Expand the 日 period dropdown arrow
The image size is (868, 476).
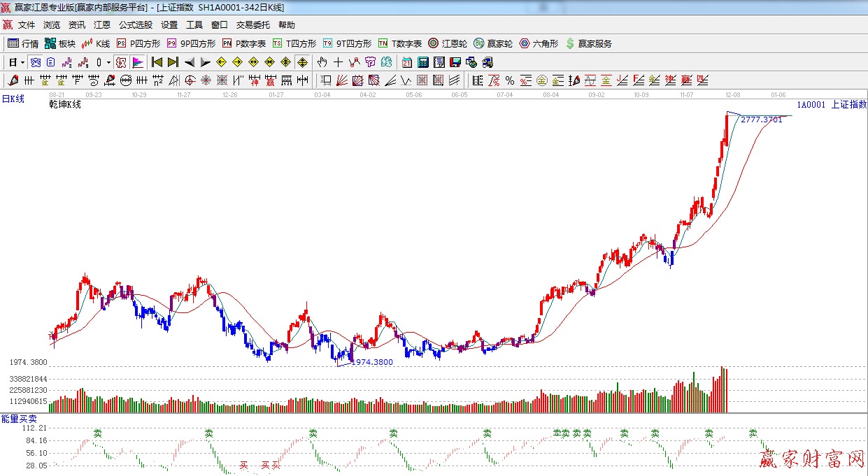[x=22, y=62]
